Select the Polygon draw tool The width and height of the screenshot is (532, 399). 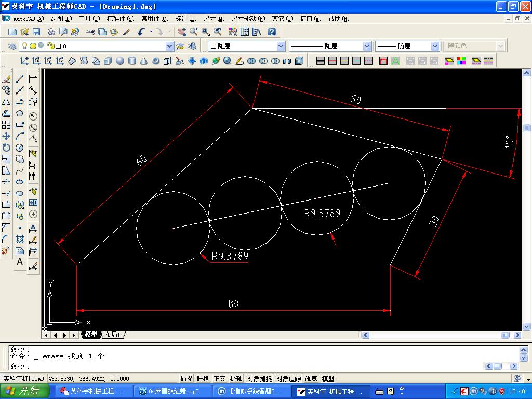(x=20, y=113)
